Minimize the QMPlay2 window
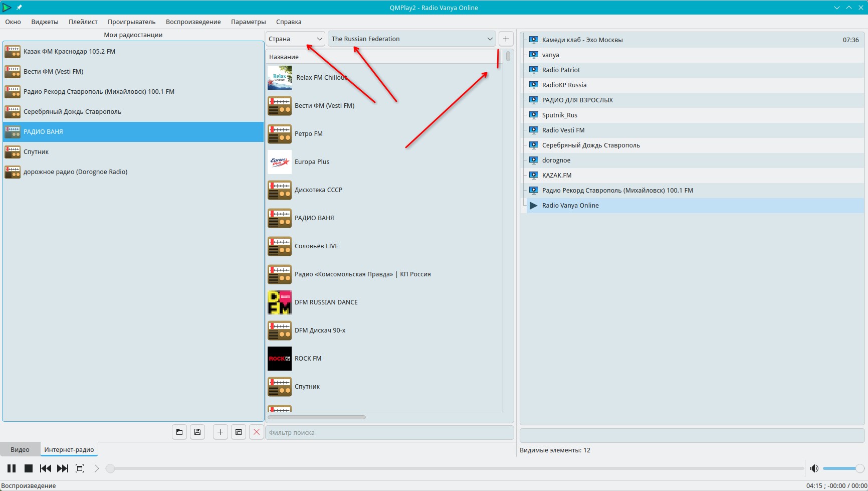The image size is (868, 491). pyautogui.click(x=836, y=8)
